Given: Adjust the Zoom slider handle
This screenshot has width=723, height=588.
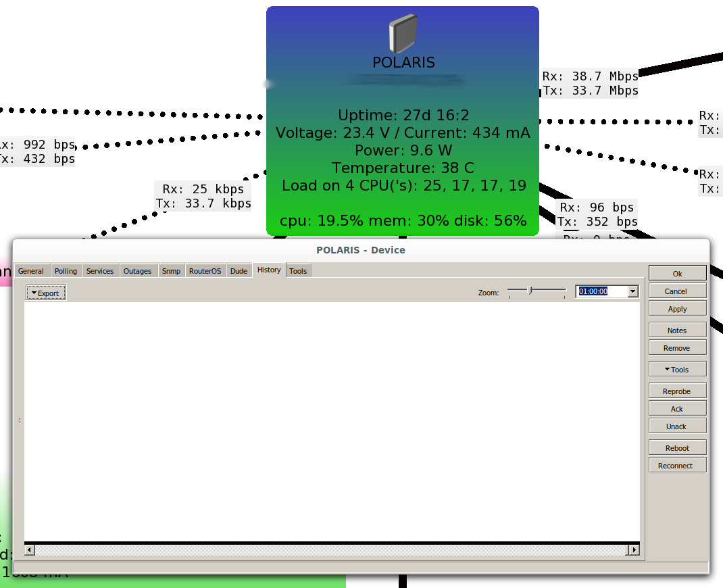Looking at the screenshot, I should coord(530,291).
